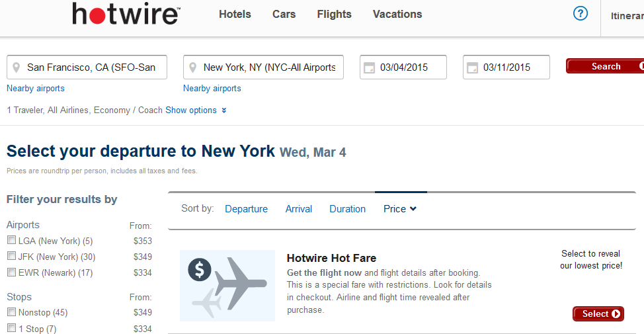Enable the EWR (Newark) airport filter

(x=11, y=272)
